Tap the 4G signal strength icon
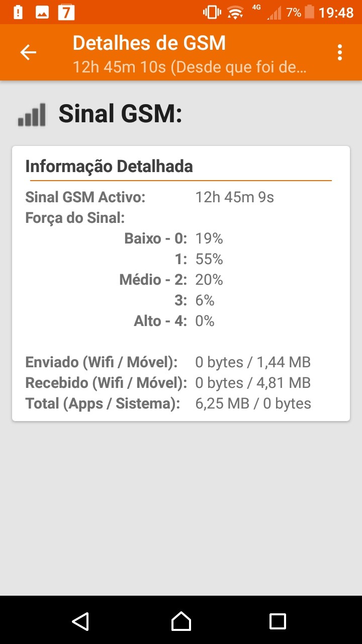This screenshot has height=644, width=362. (x=269, y=12)
